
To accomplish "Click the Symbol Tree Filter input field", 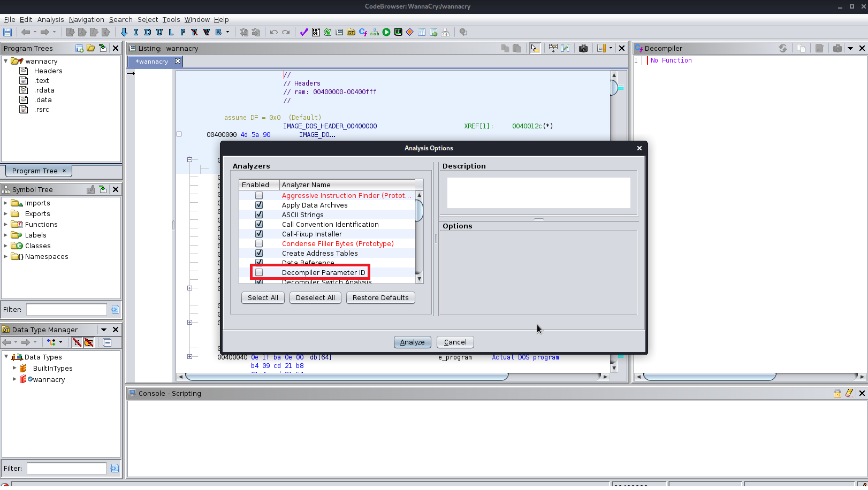I will point(67,309).
